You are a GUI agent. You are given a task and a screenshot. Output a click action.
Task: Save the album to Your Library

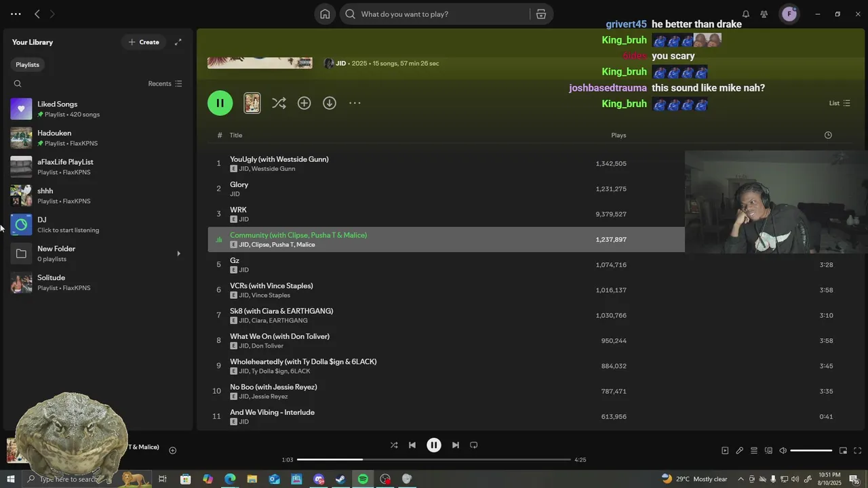point(304,103)
